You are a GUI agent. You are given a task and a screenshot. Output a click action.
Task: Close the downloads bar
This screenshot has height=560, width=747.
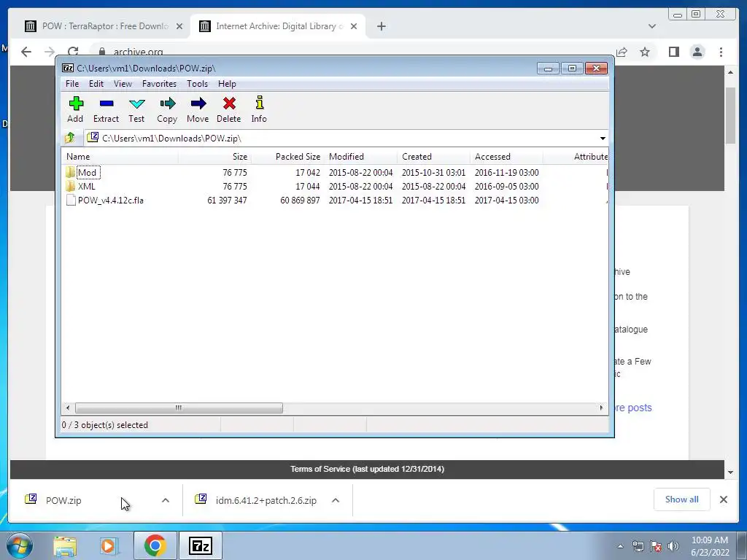[724, 499]
